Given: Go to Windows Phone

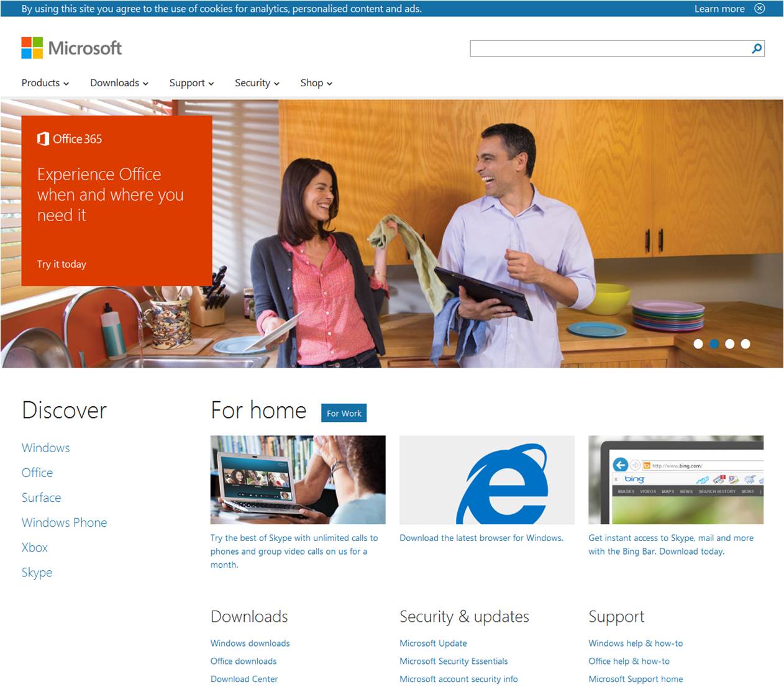Looking at the screenshot, I should click(x=64, y=522).
